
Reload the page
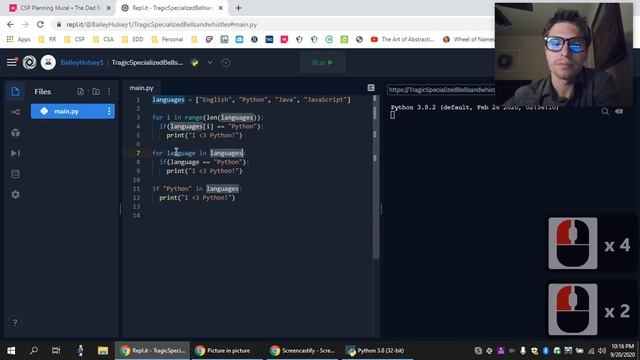click(40, 24)
